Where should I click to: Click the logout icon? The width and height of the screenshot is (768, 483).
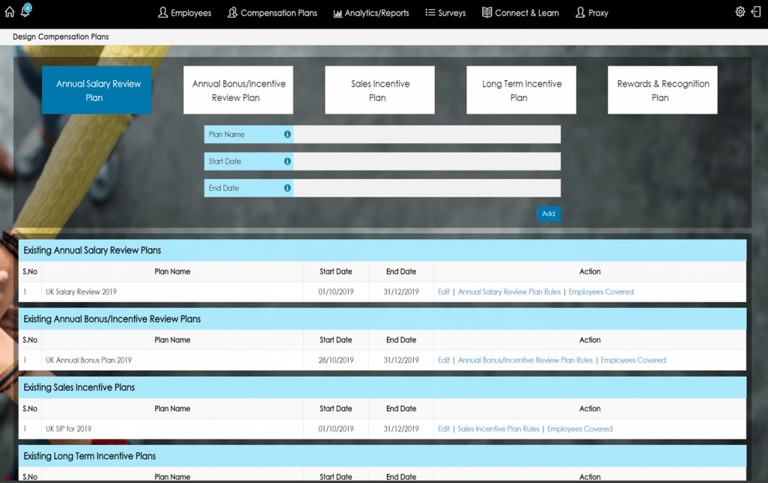tap(756, 12)
